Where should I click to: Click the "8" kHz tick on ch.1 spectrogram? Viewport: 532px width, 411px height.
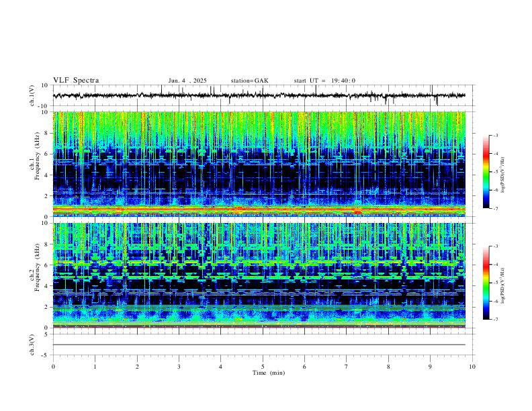47,133
